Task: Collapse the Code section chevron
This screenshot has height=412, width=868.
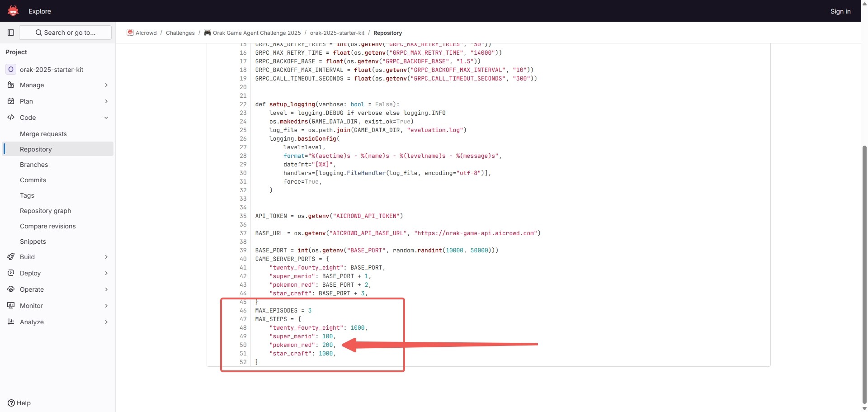Action: (x=106, y=118)
